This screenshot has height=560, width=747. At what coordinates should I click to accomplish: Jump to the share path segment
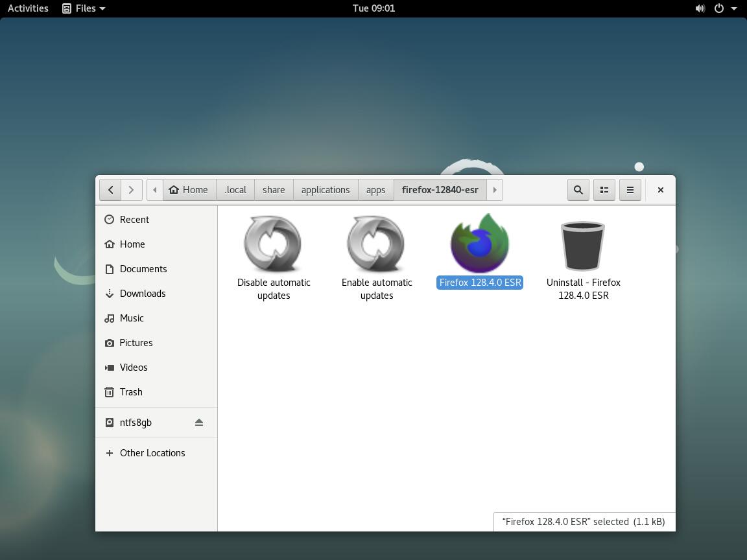(274, 190)
